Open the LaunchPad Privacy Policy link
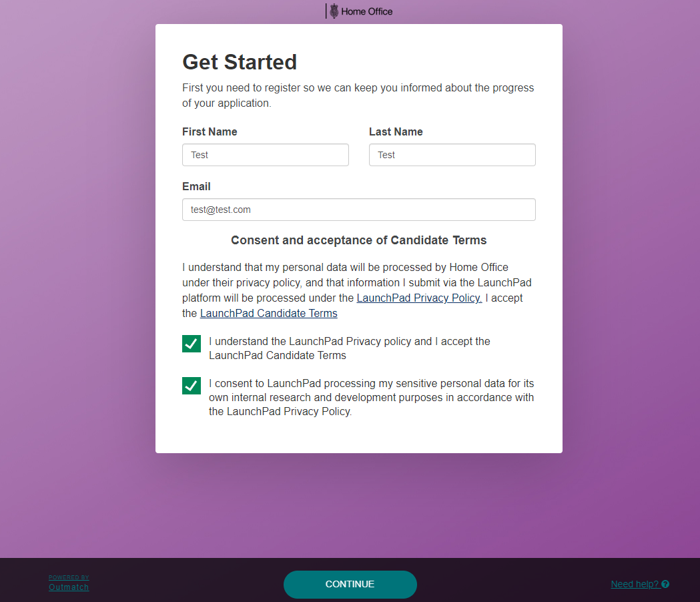Image resolution: width=700 pixels, height=602 pixels. click(x=419, y=298)
